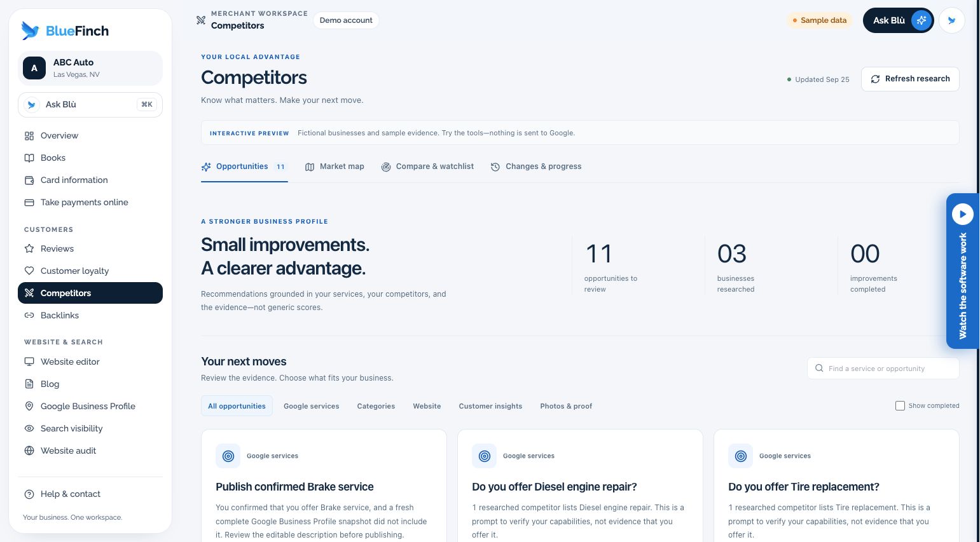This screenshot has height=542, width=980.
Task: Open the Compare & watchlist tab
Action: click(427, 166)
